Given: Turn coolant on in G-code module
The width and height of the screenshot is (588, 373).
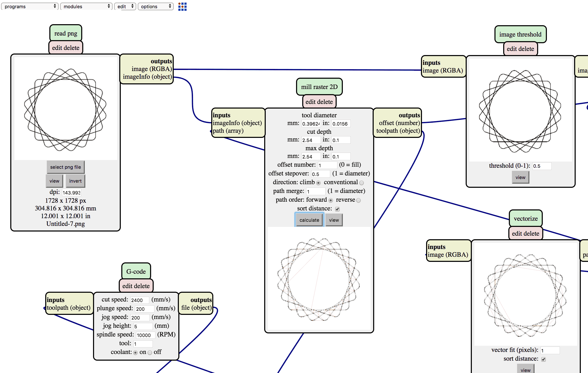Looking at the screenshot, I should coord(135,353).
